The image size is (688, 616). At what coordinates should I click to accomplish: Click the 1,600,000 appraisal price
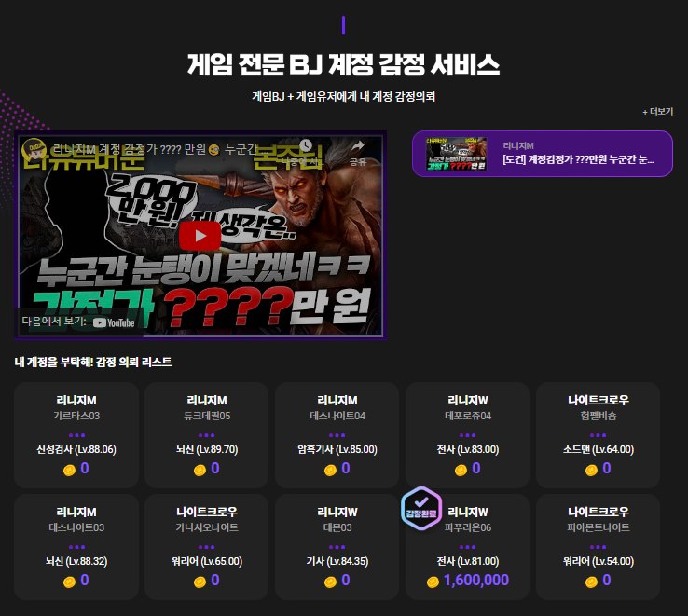point(476,580)
